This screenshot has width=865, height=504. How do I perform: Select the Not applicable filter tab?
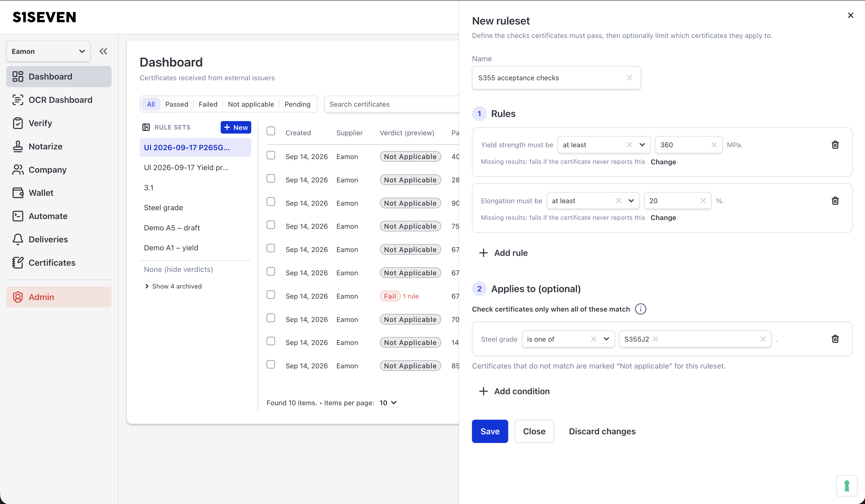[251, 104]
